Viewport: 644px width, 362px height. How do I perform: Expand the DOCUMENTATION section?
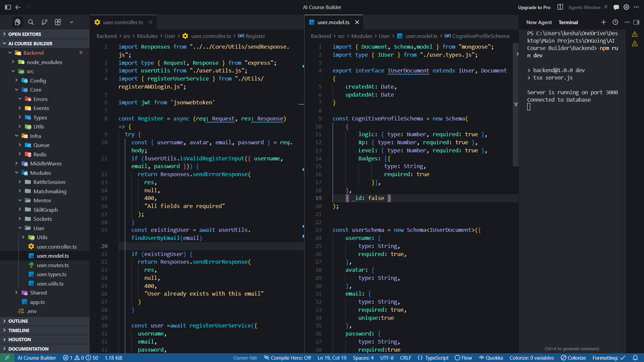[x=45, y=349]
